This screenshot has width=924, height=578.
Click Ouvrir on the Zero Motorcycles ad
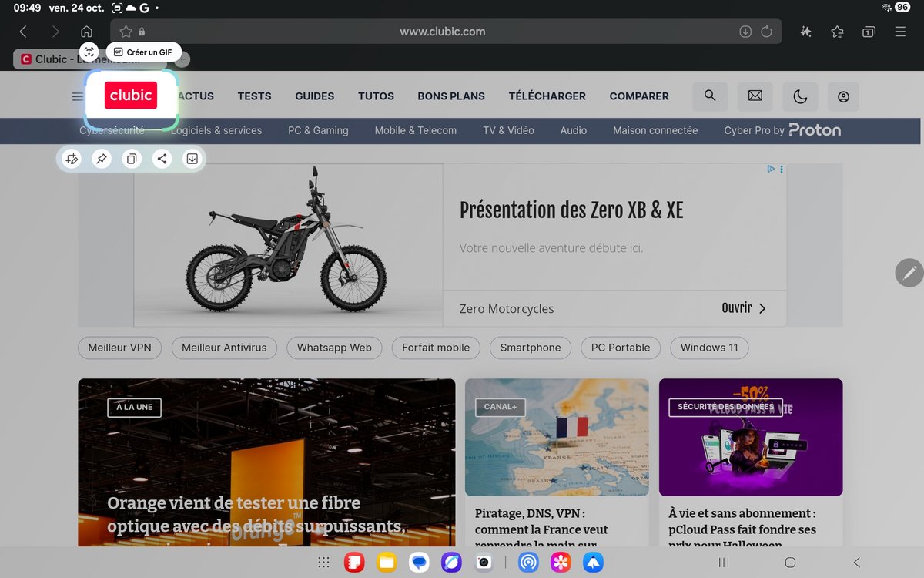tap(743, 308)
